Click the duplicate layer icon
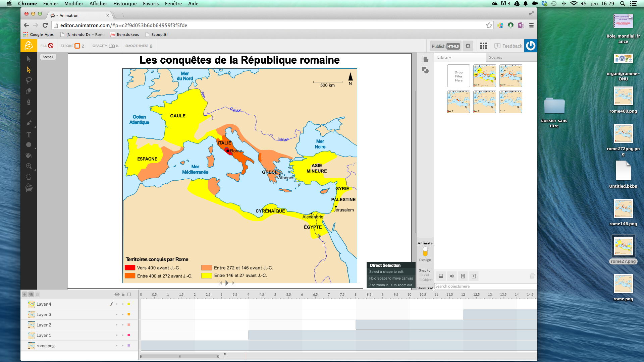644x362 pixels. [31, 294]
